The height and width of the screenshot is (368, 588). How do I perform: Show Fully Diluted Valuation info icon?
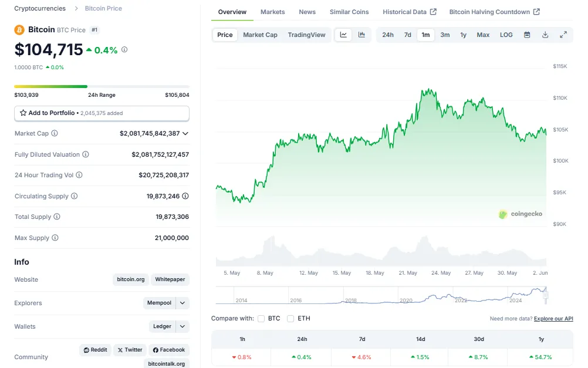point(86,154)
